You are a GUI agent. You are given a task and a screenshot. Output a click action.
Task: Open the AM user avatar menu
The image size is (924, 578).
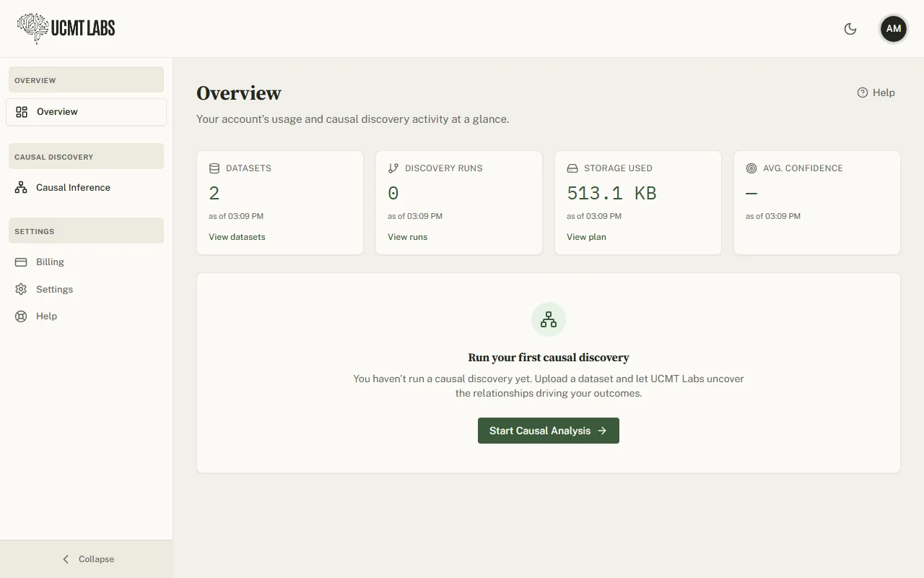(894, 29)
